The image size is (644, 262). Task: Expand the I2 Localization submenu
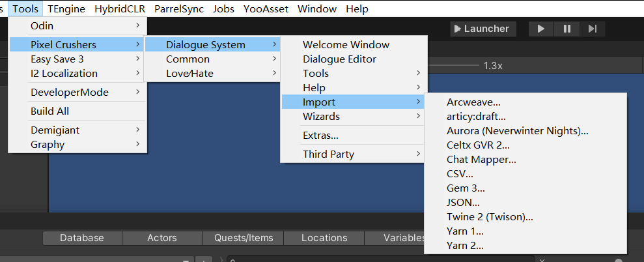(77, 74)
